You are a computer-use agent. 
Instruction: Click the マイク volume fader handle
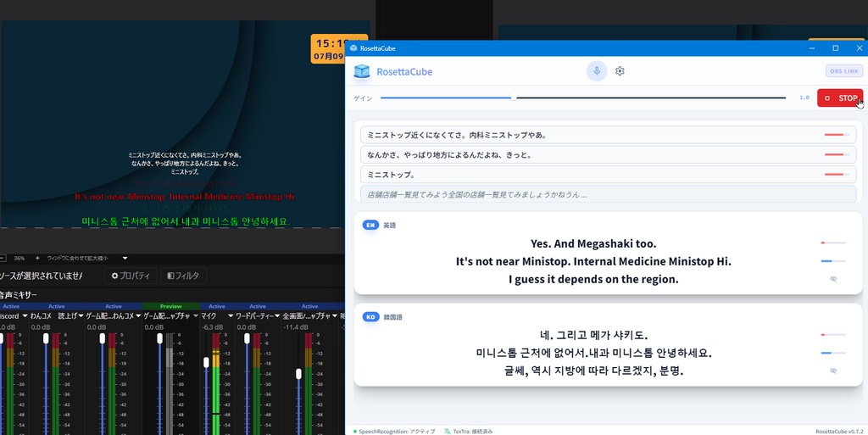pyautogui.click(x=207, y=362)
